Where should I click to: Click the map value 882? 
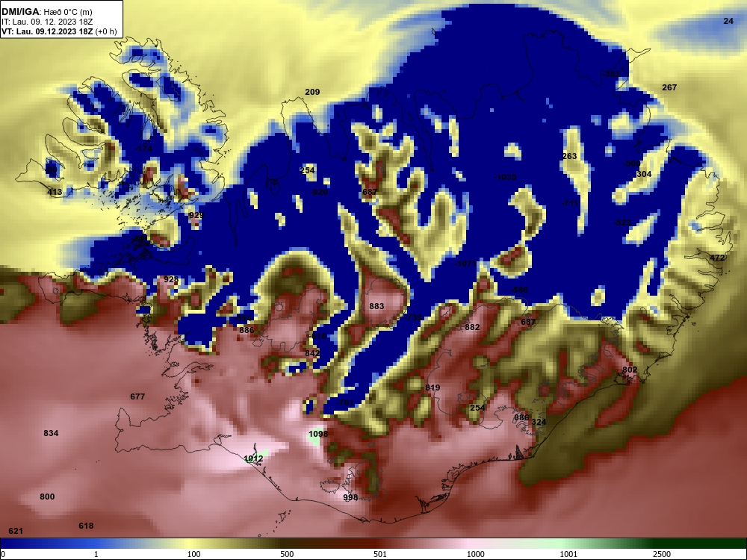point(472,327)
